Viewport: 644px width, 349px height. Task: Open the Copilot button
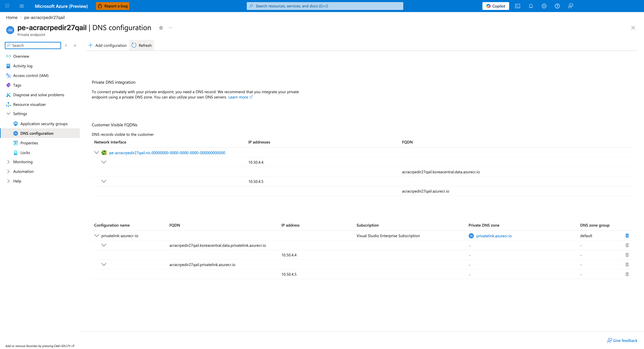pyautogui.click(x=495, y=6)
